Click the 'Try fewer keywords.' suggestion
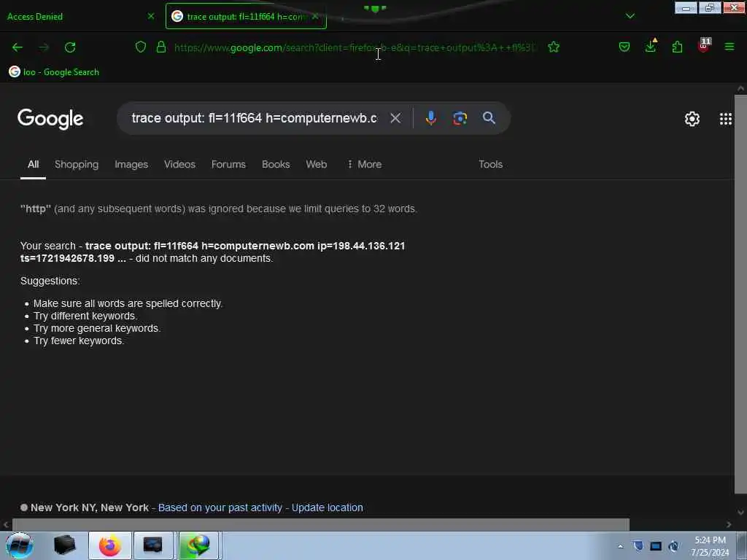This screenshot has height=560, width=747. coord(79,341)
